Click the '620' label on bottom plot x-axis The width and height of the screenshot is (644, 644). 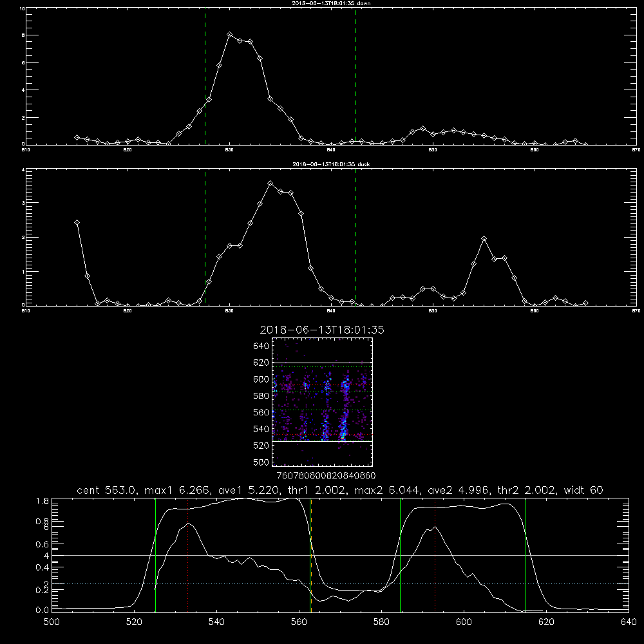pyautogui.click(x=546, y=622)
